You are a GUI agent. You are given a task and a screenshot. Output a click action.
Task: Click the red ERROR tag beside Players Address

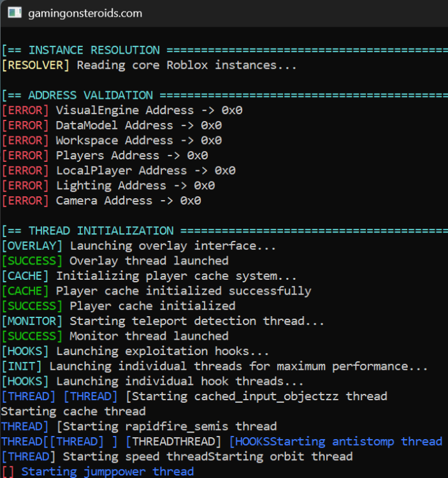tap(25, 156)
